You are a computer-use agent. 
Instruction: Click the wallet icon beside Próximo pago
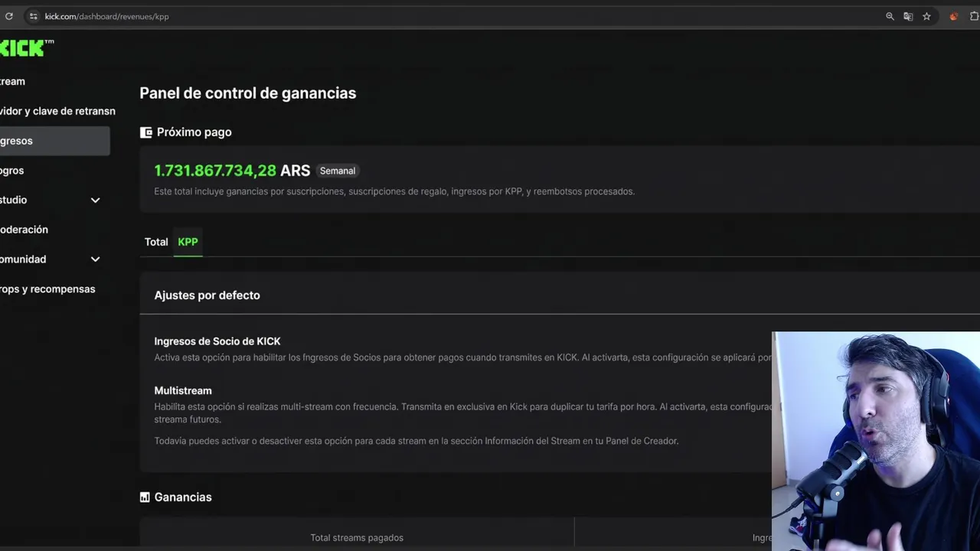pos(146,132)
